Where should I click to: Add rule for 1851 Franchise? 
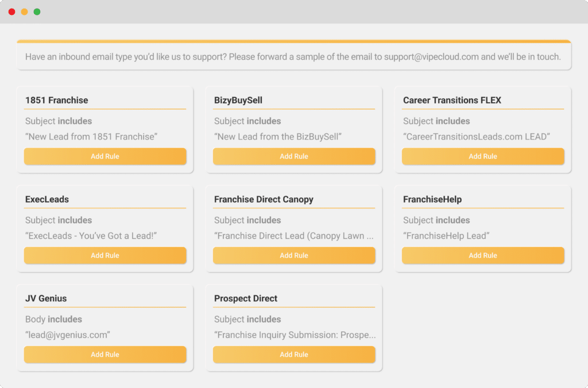[x=105, y=156]
